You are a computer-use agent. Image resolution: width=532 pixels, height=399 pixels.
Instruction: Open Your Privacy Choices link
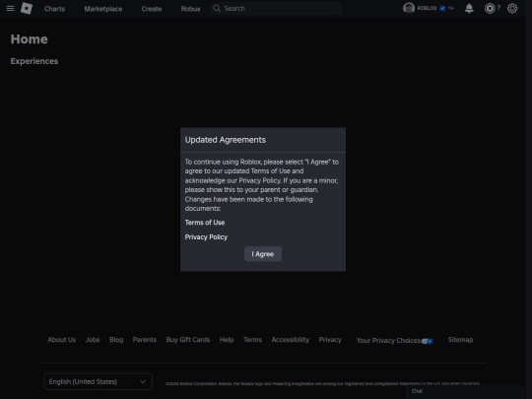[x=395, y=341]
